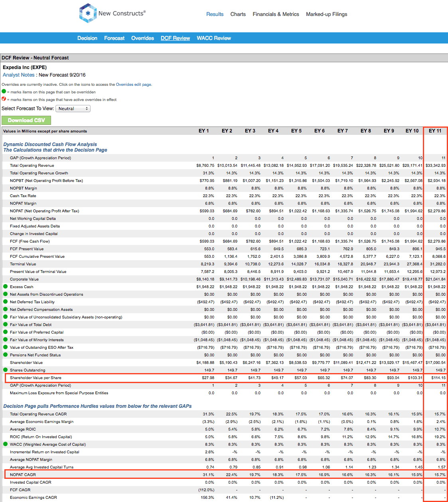Switch to the Forecast tab
Viewport: 448px width, 502px height.
(114, 38)
